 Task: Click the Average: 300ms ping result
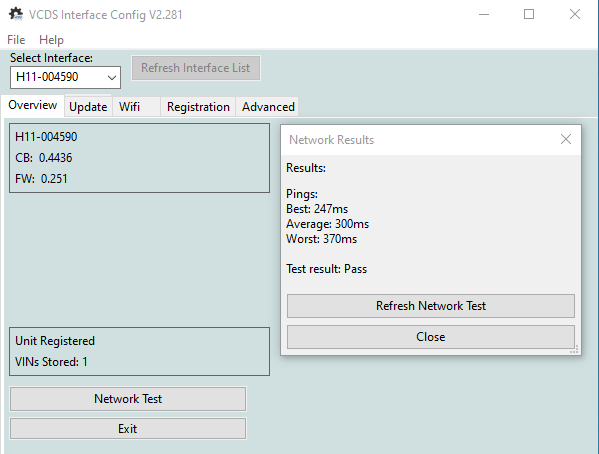pos(327,224)
